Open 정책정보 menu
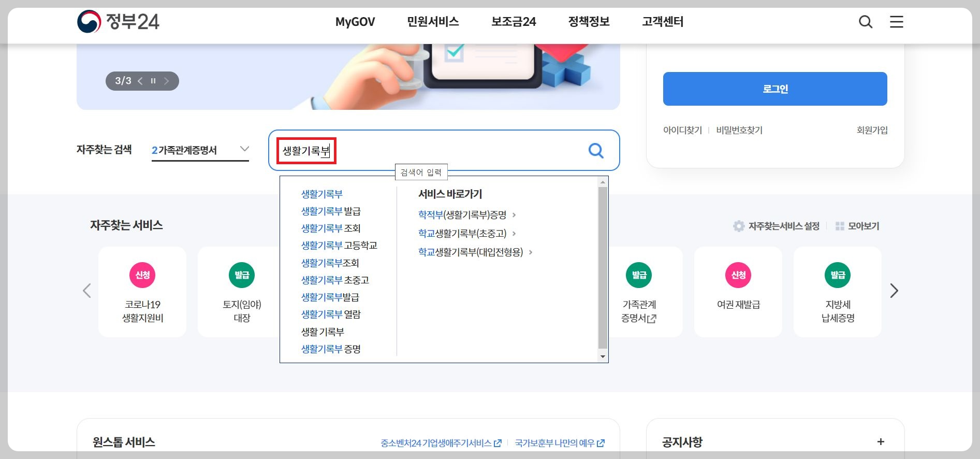 click(589, 22)
